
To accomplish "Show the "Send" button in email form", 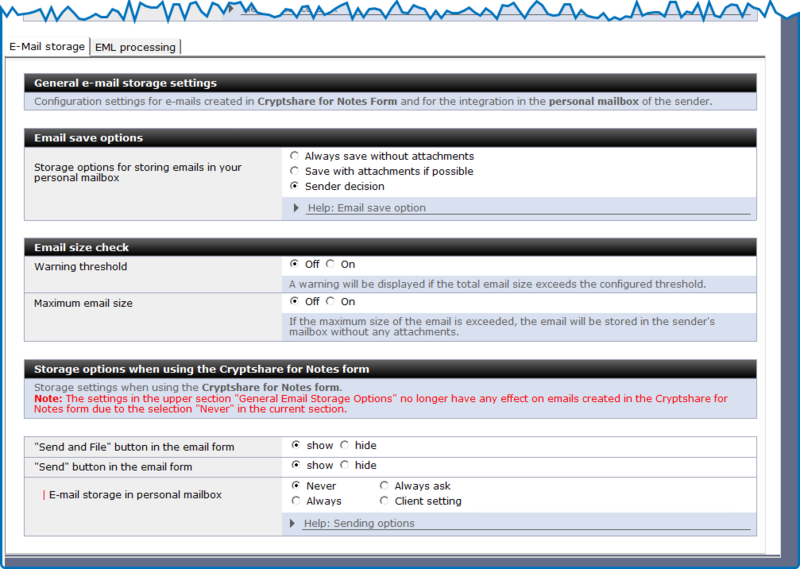I will [x=296, y=465].
